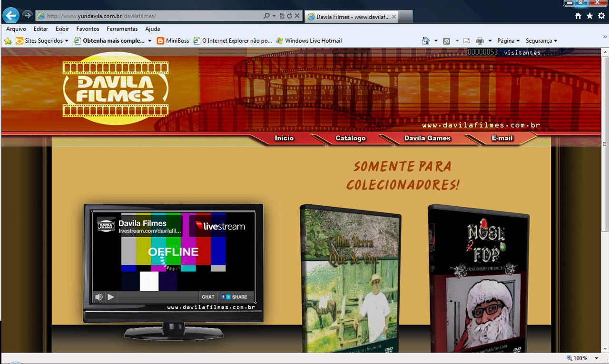
Task: Open the MiniBoss favorite link
Action: point(173,41)
